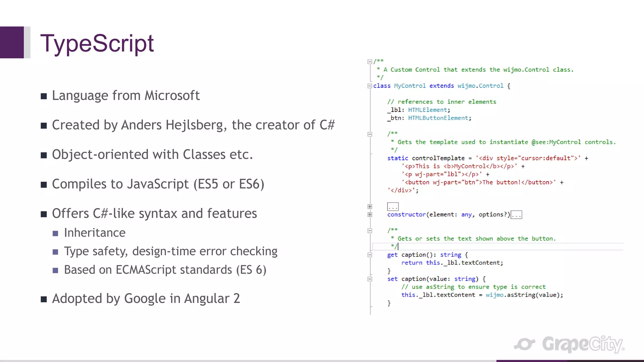This screenshot has width=644, height=362.
Task: Select the 'Language from Microsoft' bullet
Action: pyautogui.click(x=126, y=96)
